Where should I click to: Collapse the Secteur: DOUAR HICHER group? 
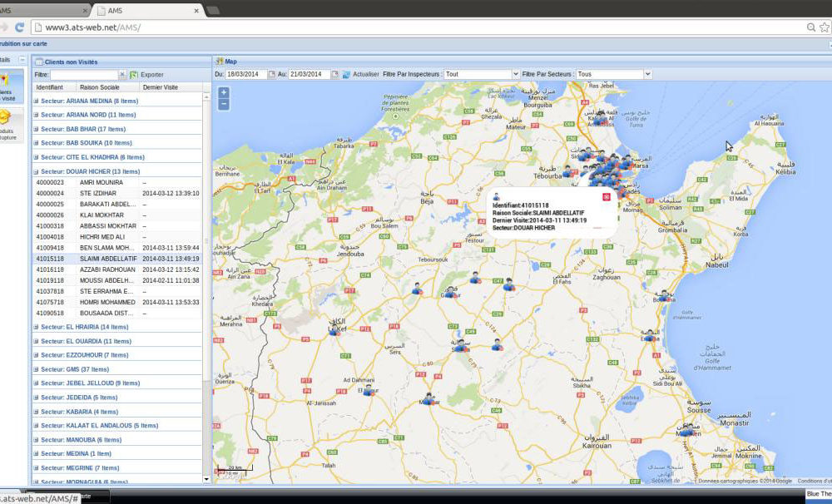pos(36,171)
